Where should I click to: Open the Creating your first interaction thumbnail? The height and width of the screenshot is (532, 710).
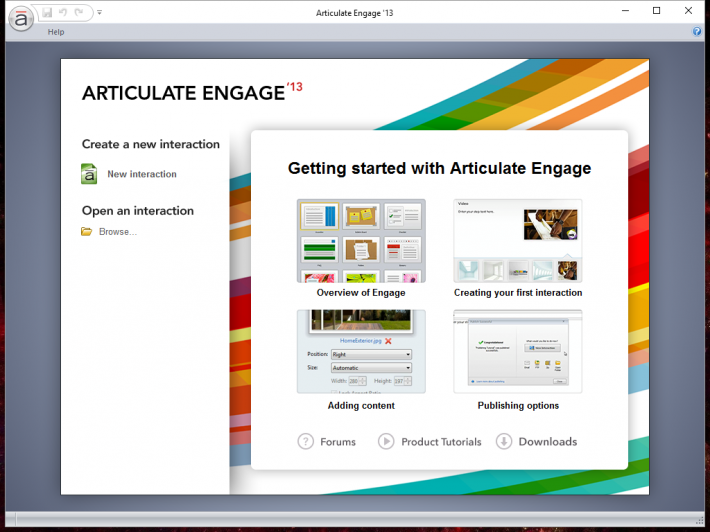pos(518,241)
